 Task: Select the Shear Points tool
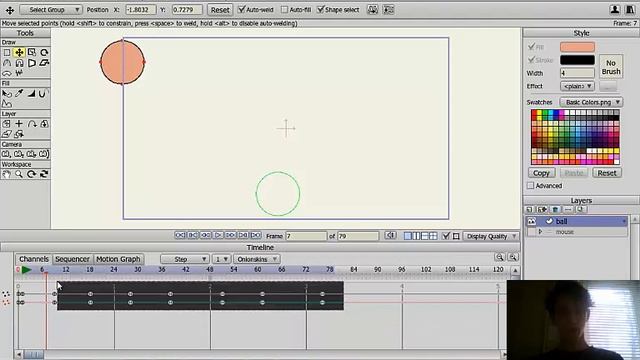(44, 63)
